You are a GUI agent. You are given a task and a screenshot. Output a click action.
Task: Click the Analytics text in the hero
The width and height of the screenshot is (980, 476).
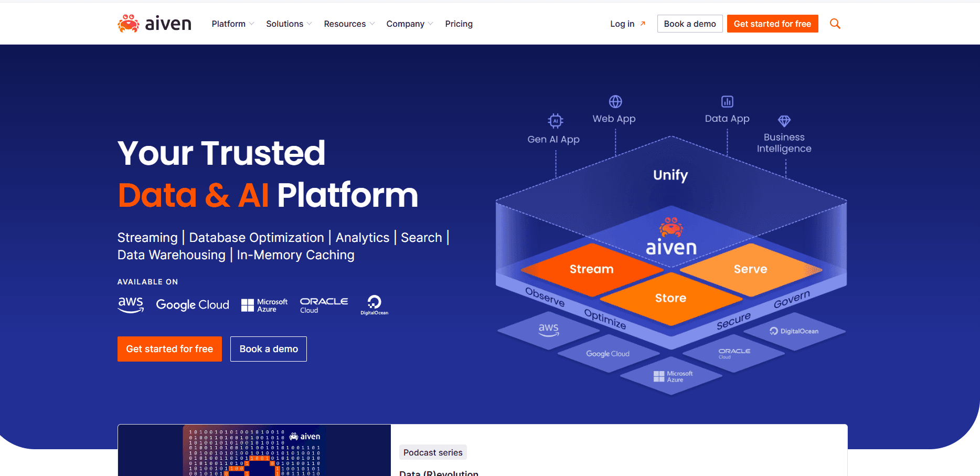[363, 238]
